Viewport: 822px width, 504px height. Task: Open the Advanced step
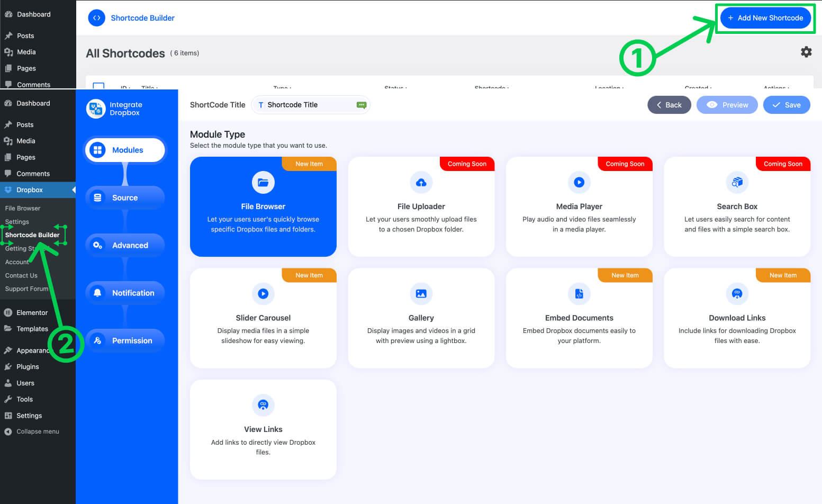click(125, 245)
